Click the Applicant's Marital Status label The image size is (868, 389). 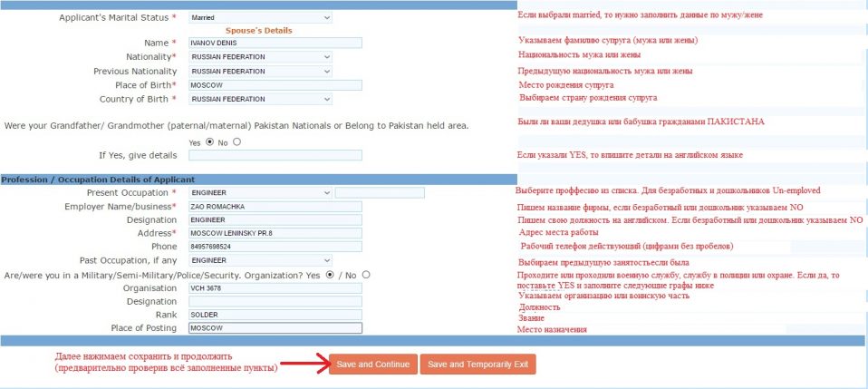pyautogui.click(x=118, y=18)
